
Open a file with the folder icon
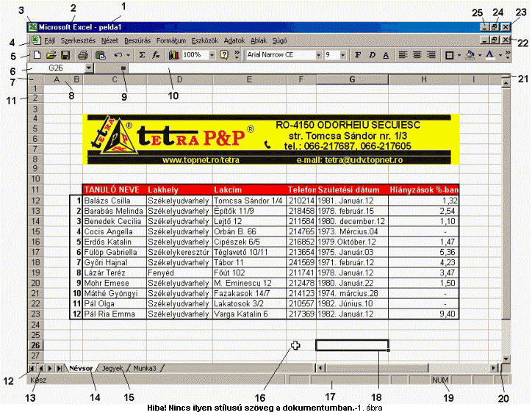tap(51, 55)
